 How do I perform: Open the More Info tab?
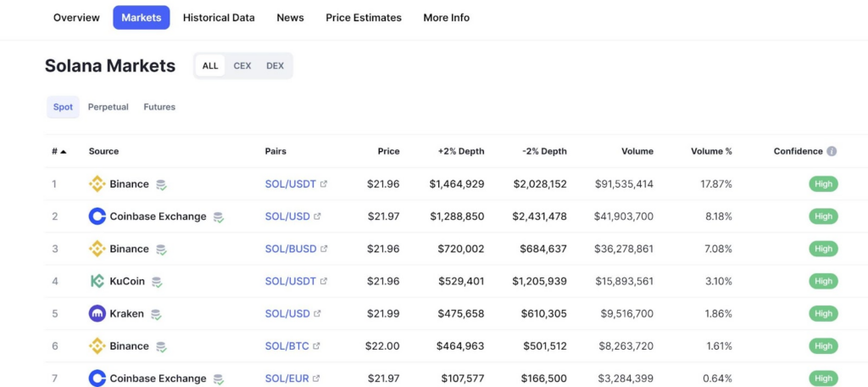point(446,18)
